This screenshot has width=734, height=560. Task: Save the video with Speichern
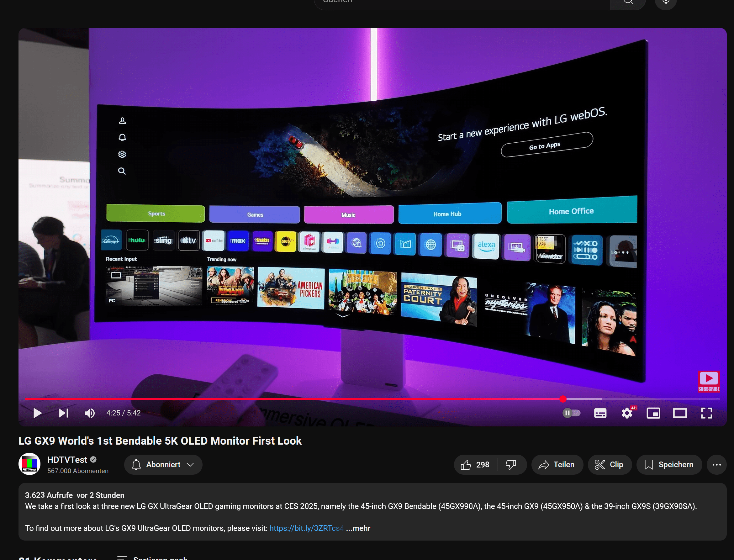[669, 464]
